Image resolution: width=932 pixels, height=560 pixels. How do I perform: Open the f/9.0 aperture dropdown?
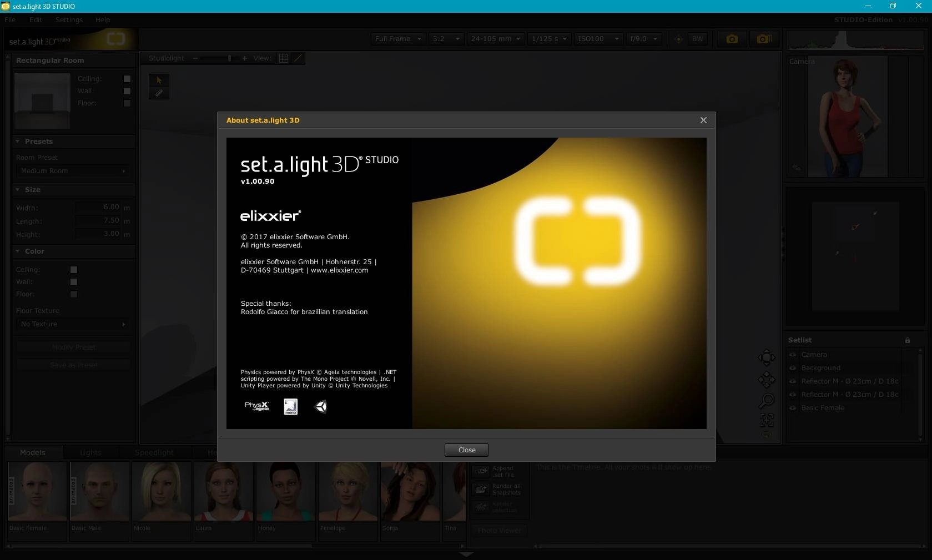644,39
